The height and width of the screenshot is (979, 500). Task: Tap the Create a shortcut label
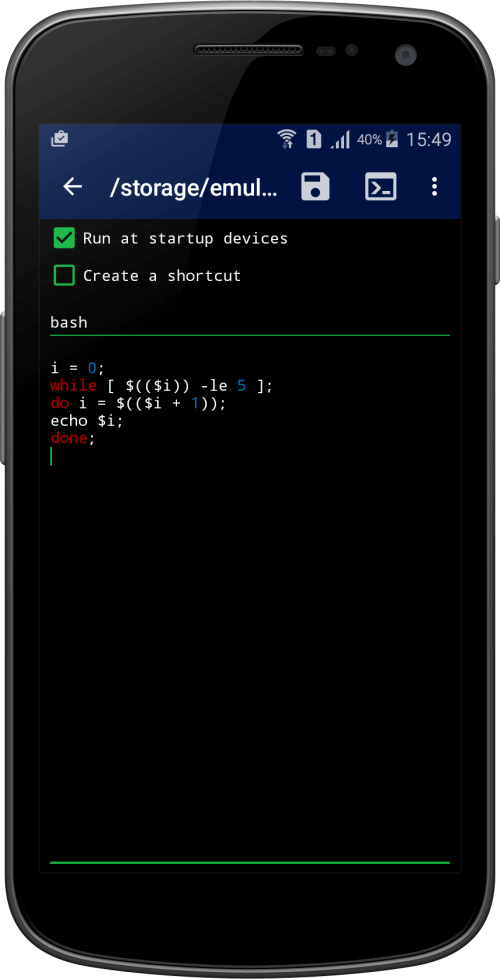click(162, 276)
